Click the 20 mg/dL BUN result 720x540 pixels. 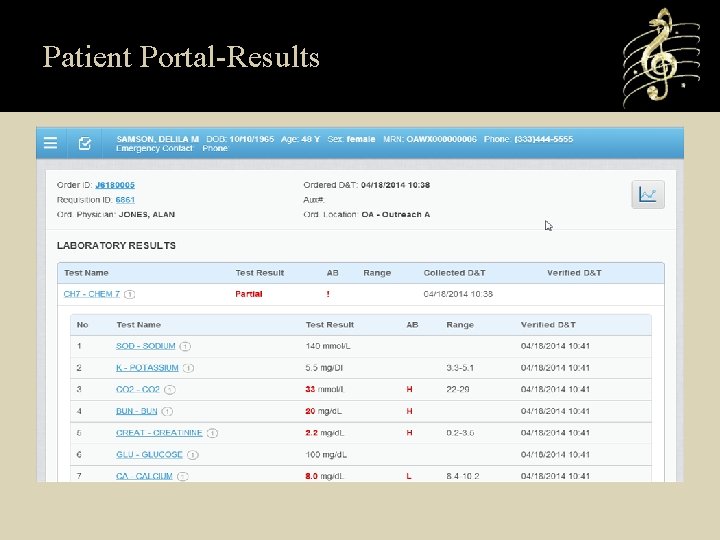click(323, 411)
